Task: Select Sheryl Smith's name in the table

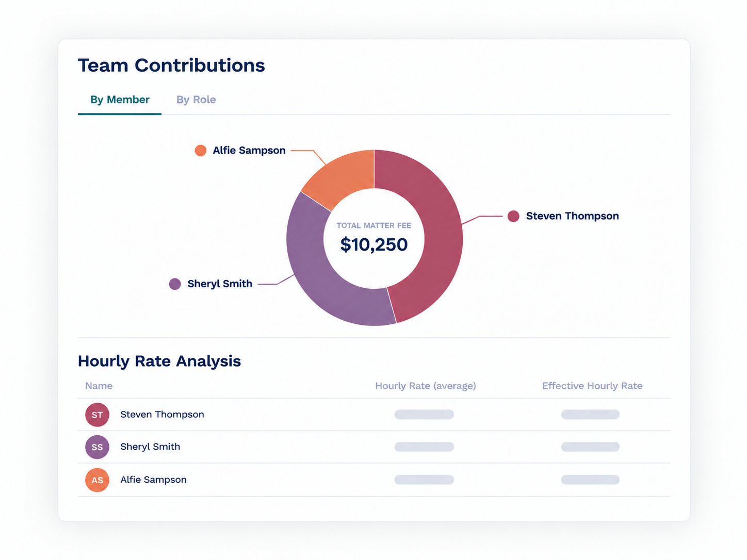Action: (x=150, y=447)
